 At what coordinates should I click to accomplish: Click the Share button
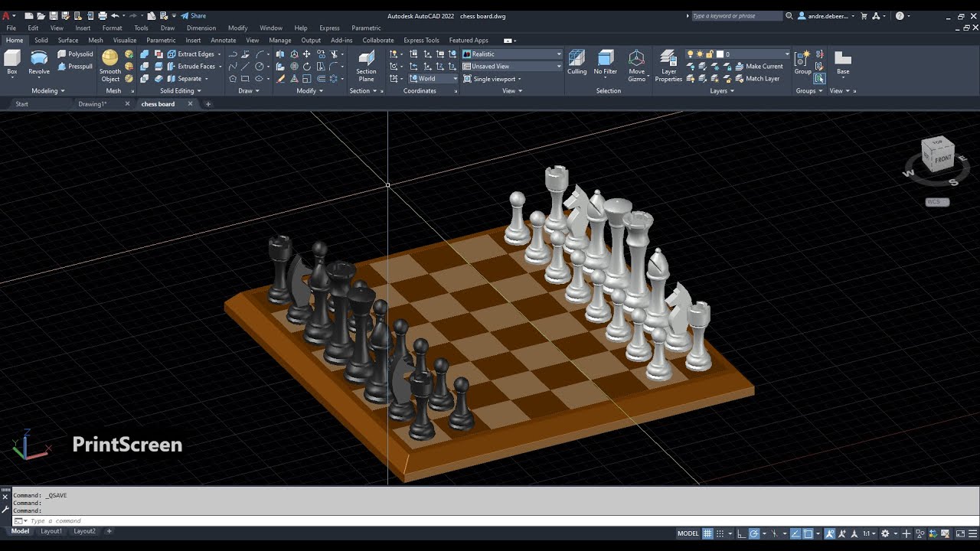(x=194, y=15)
